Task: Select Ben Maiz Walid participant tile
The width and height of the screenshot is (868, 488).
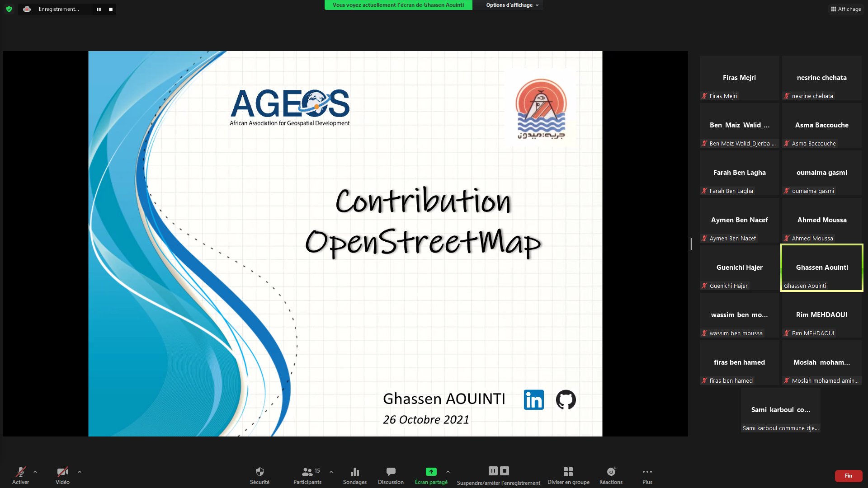Action: [x=740, y=125]
